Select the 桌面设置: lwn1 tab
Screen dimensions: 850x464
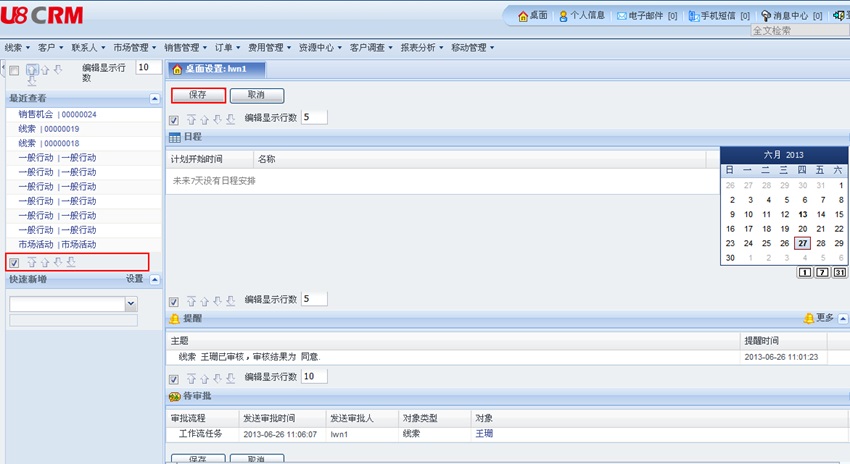coord(217,69)
